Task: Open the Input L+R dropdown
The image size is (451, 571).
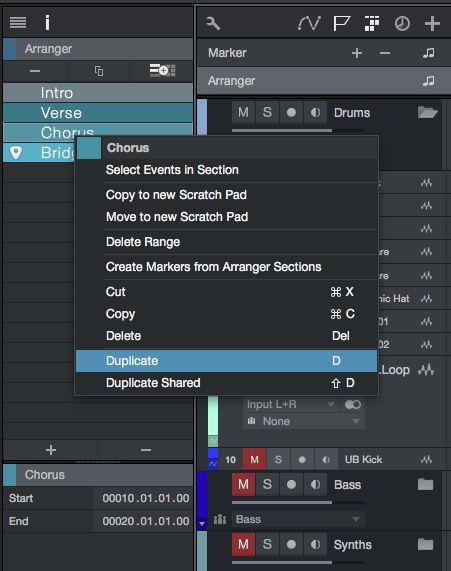Action: click(x=290, y=405)
